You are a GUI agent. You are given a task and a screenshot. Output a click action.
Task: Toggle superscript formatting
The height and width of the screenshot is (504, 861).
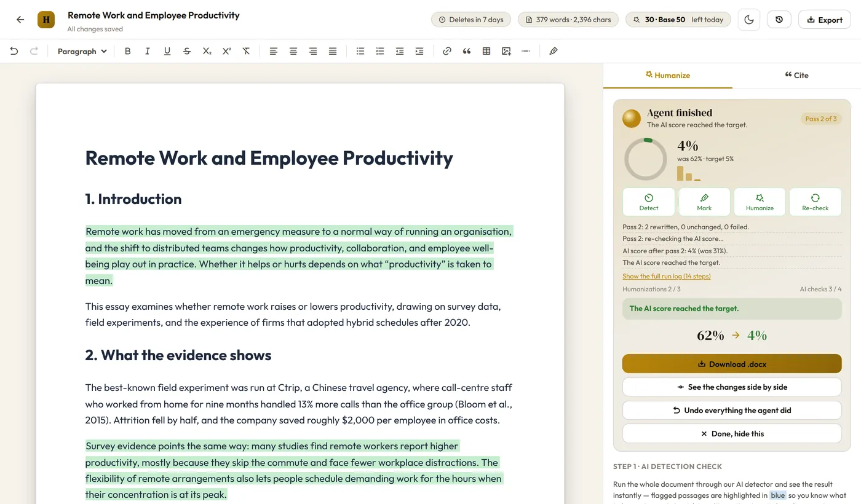pyautogui.click(x=226, y=52)
